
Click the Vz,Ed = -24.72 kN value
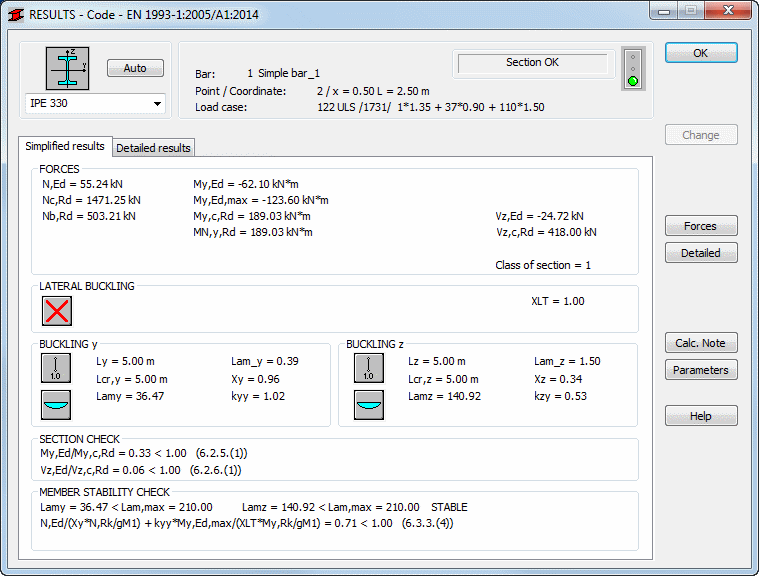click(540, 216)
